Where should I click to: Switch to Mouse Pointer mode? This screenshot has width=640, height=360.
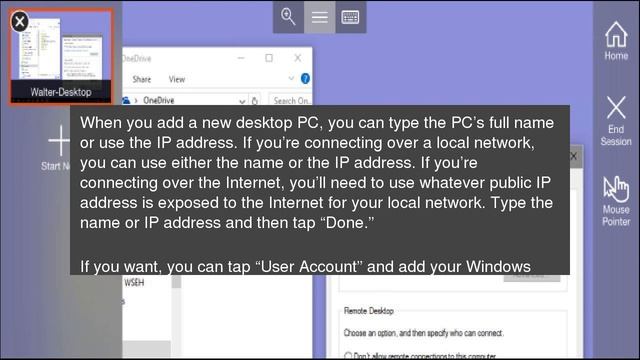click(x=616, y=201)
